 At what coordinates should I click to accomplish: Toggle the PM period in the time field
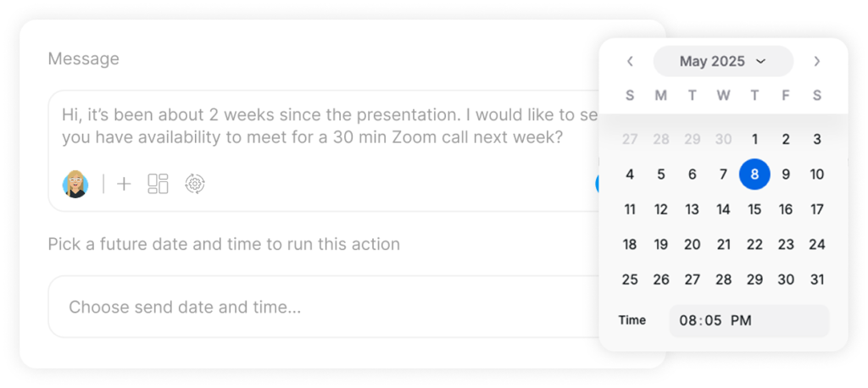(741, 320)
